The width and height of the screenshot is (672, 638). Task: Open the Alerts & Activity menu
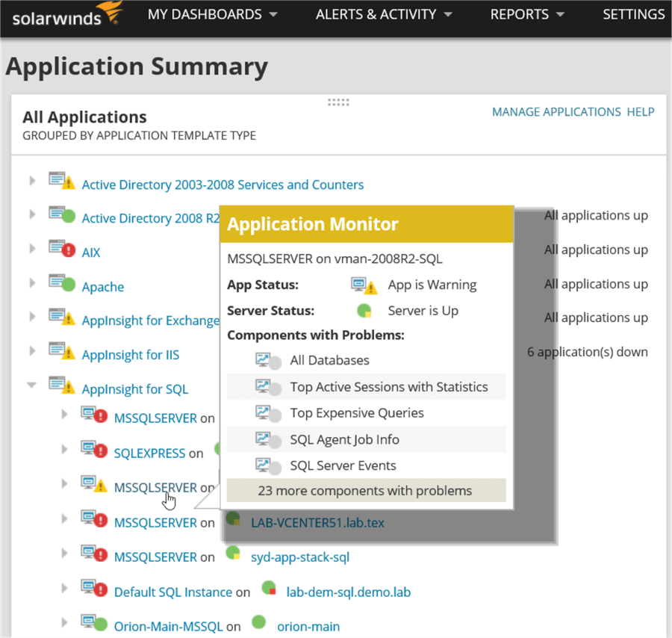coord(384,15)
